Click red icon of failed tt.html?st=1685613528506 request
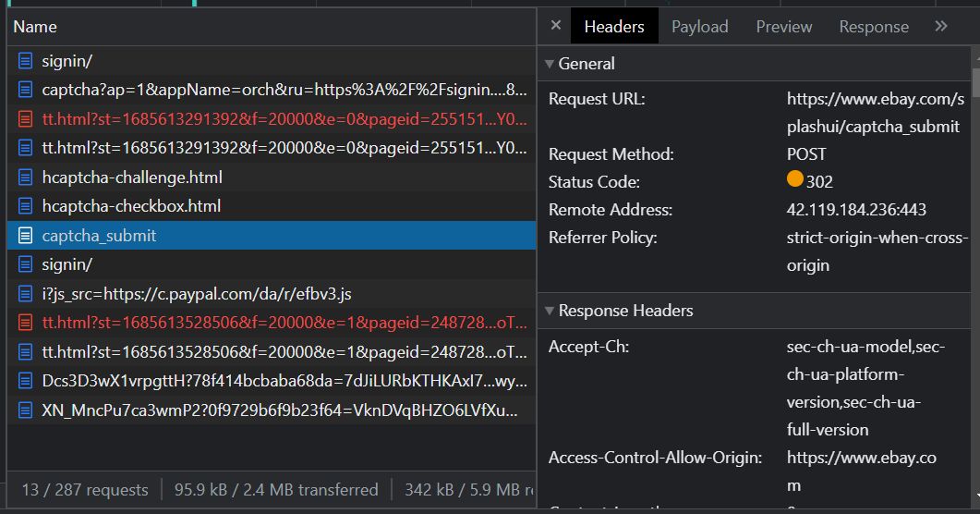Viewport: 980px width, 514px height. (25, 322)
